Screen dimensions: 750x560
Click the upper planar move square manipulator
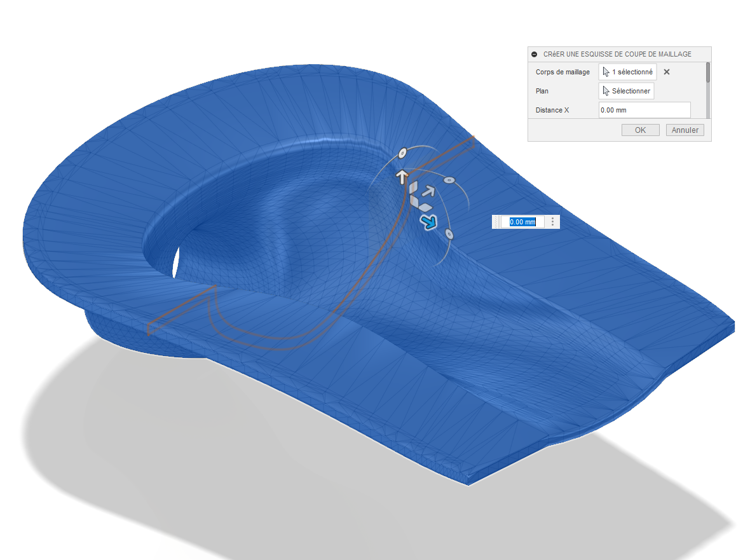coord(414,188)
